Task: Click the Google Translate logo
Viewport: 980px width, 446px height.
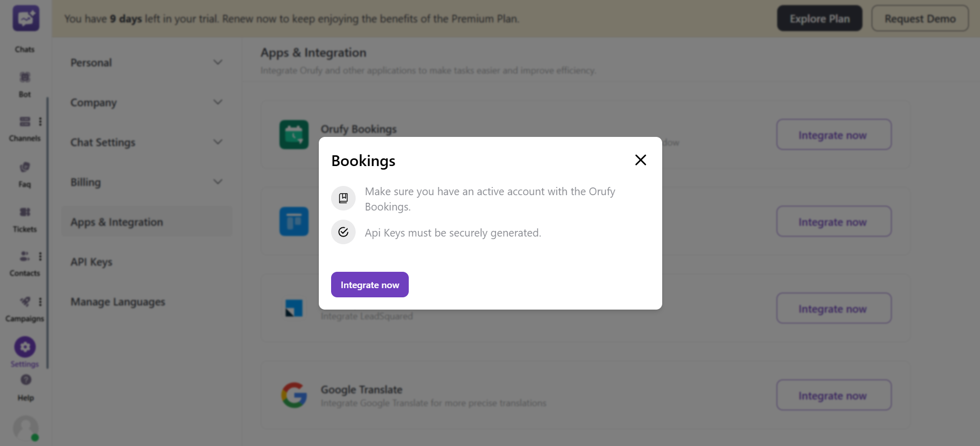Action: pos(295,395)
